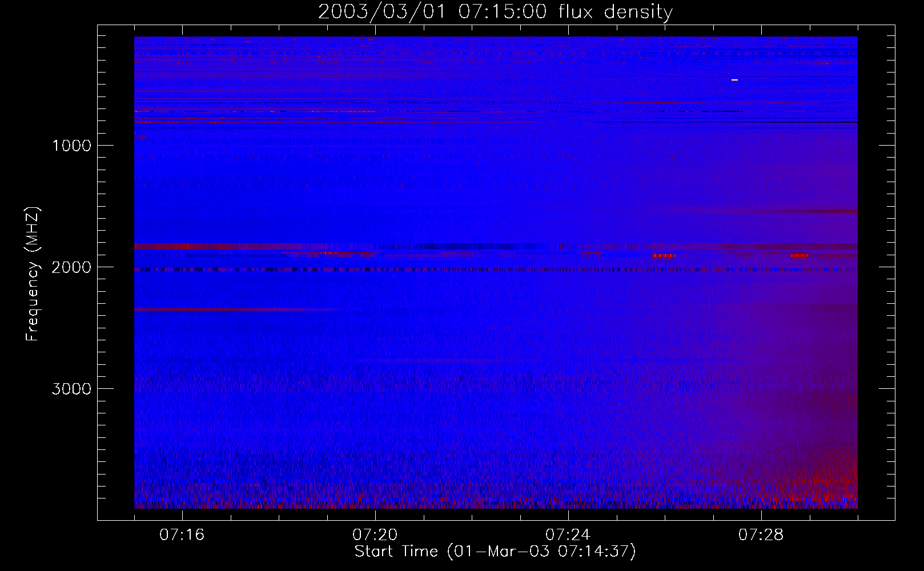Screen dimensions: 924x571
Task: Click the '07:20' time tick label
Action: click(x=375, y=535)
